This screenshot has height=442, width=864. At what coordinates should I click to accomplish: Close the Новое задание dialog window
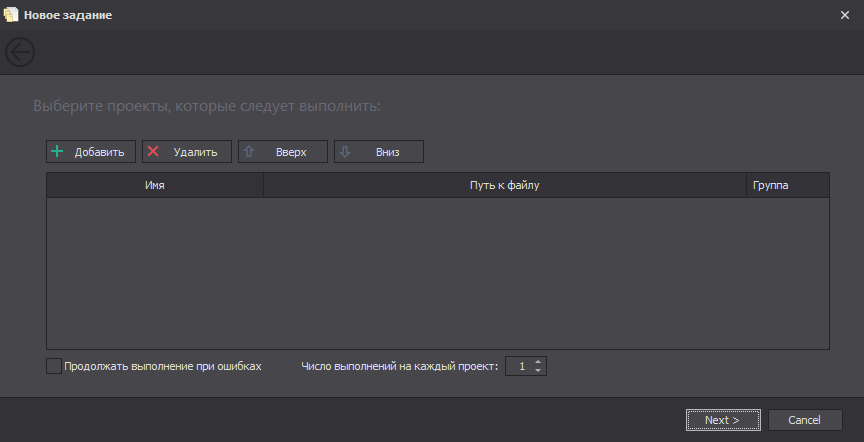845,15
